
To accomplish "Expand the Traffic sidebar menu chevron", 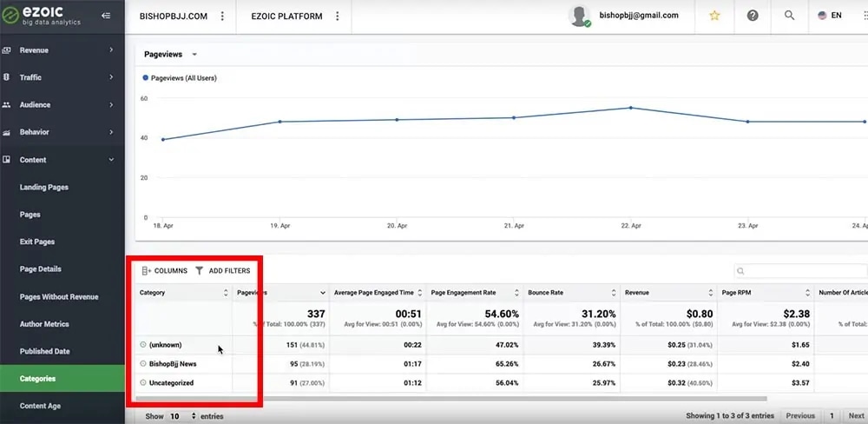I will [111, 77].
